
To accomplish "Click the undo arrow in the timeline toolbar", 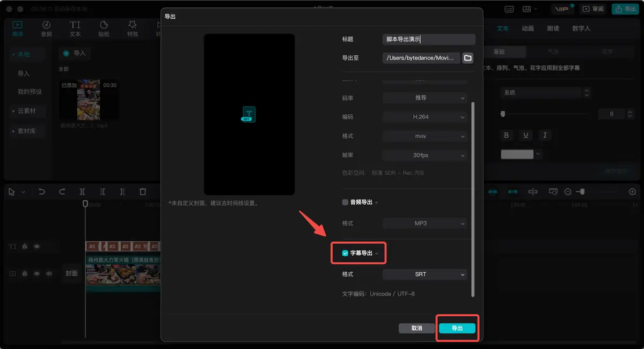I will pyautogui.click(x=42, y=191).
